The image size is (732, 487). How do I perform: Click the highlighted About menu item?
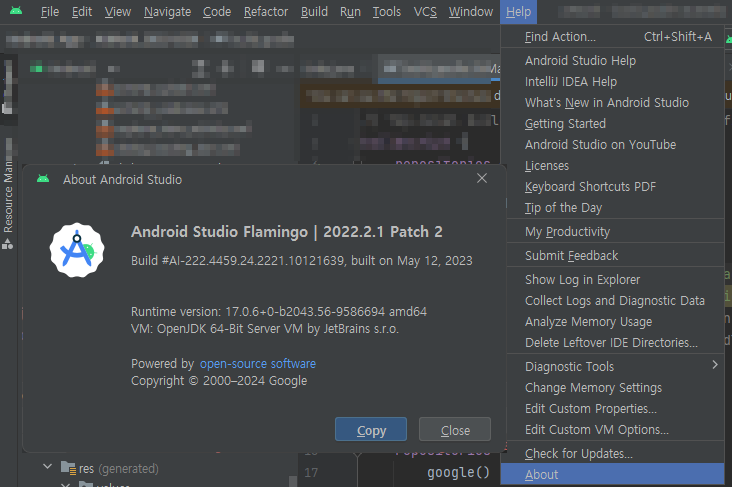(612, 474)
